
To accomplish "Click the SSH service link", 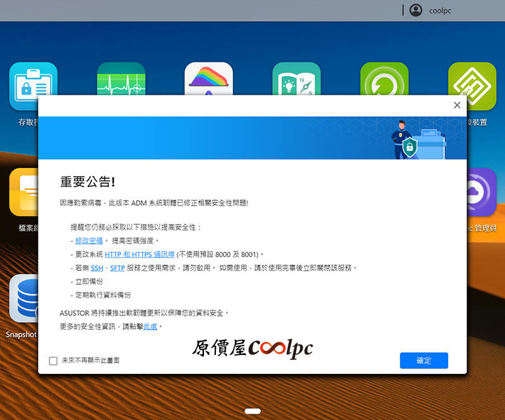I will coord(97,268).
